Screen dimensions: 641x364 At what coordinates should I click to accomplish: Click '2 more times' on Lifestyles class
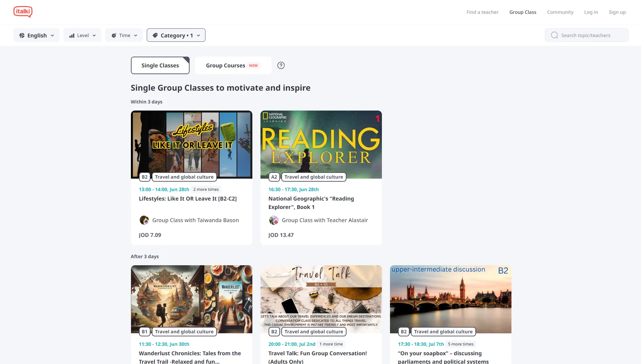(x=206, y=189)
